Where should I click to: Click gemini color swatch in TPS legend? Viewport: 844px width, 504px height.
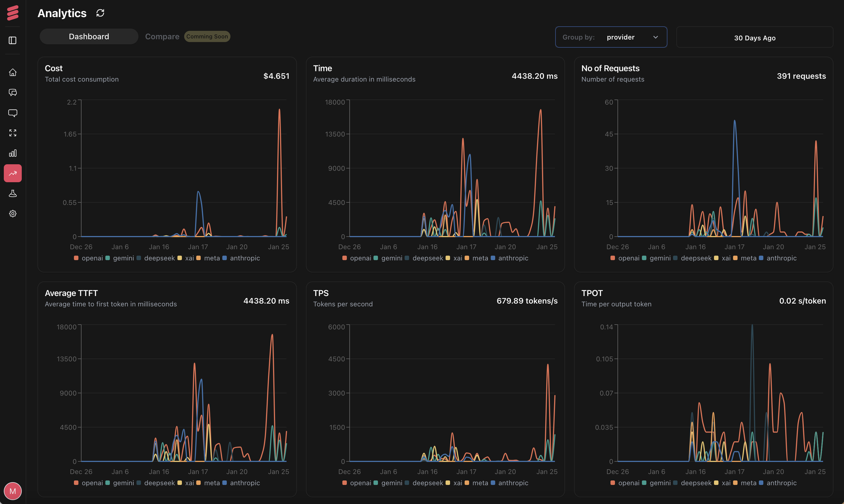[x=376, y=483]
